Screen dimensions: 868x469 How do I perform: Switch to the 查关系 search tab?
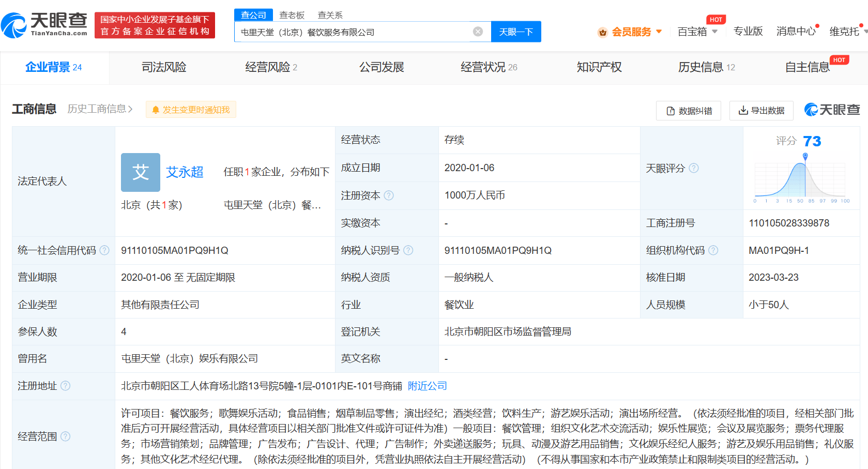[330, 15]
